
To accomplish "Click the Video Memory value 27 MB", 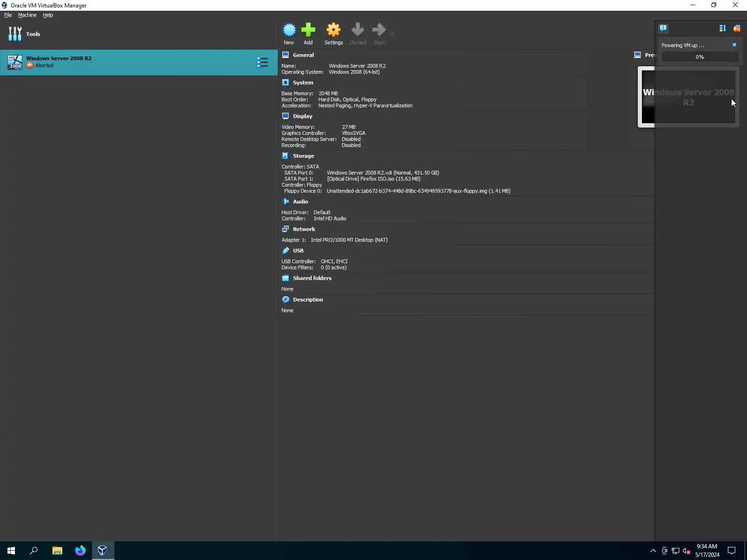I will (x=349, y=127).
